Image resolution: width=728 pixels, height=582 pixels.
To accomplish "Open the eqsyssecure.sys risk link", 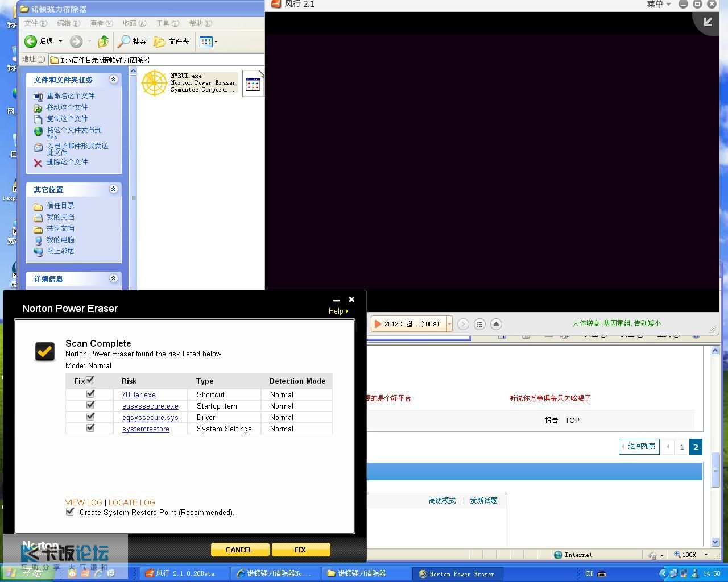I will point(150,417).
